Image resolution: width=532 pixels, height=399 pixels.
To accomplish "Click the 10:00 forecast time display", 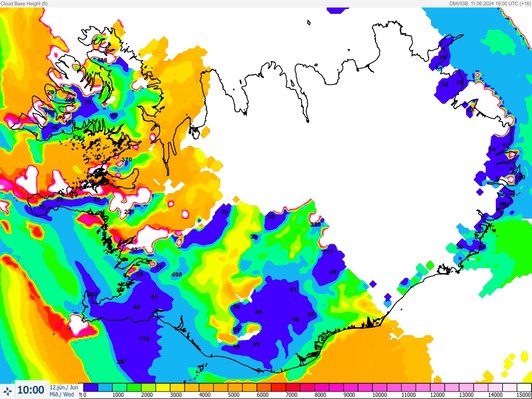I will click(31, 390).
